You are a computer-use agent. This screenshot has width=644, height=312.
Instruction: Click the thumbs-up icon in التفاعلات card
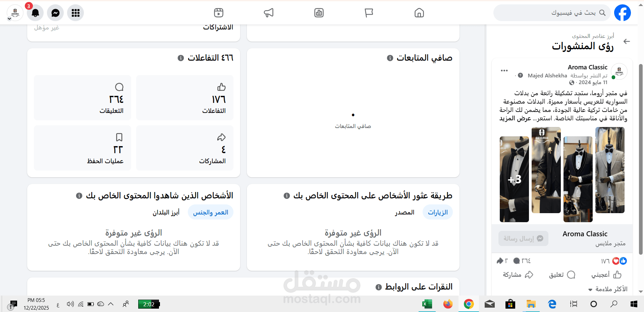click(221, 87)
